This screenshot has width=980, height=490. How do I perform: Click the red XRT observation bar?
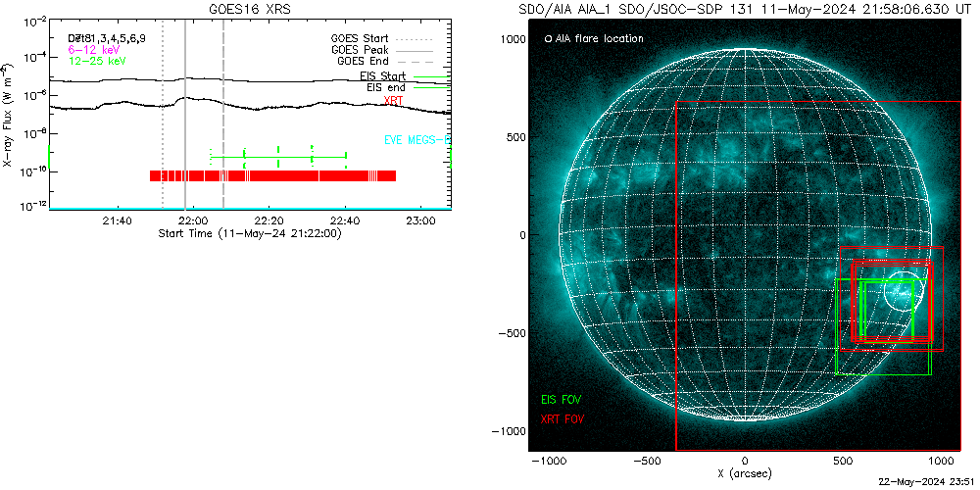tap(272, 175)
